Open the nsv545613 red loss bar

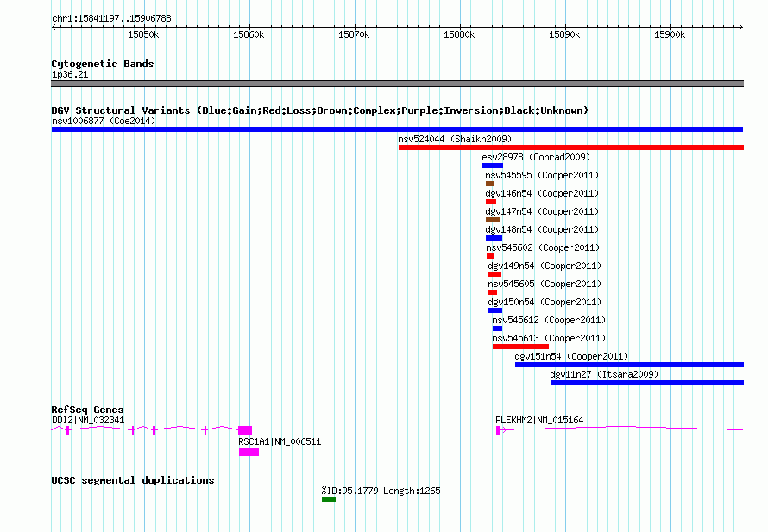point(520,347)
